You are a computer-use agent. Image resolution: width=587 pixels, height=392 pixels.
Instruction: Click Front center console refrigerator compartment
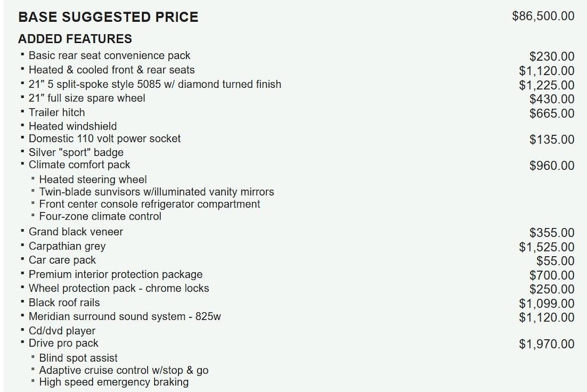pos(150,204)
